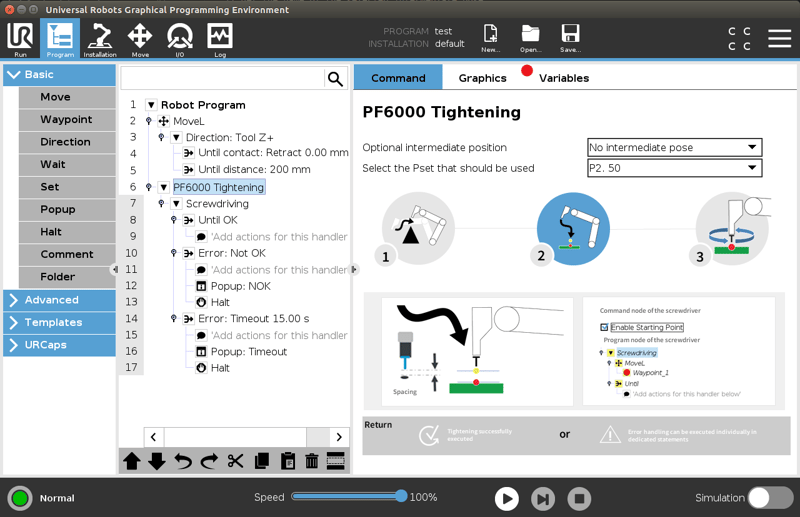
Task: Move node down with the down arrow
Action: click(x=157, y=461)
